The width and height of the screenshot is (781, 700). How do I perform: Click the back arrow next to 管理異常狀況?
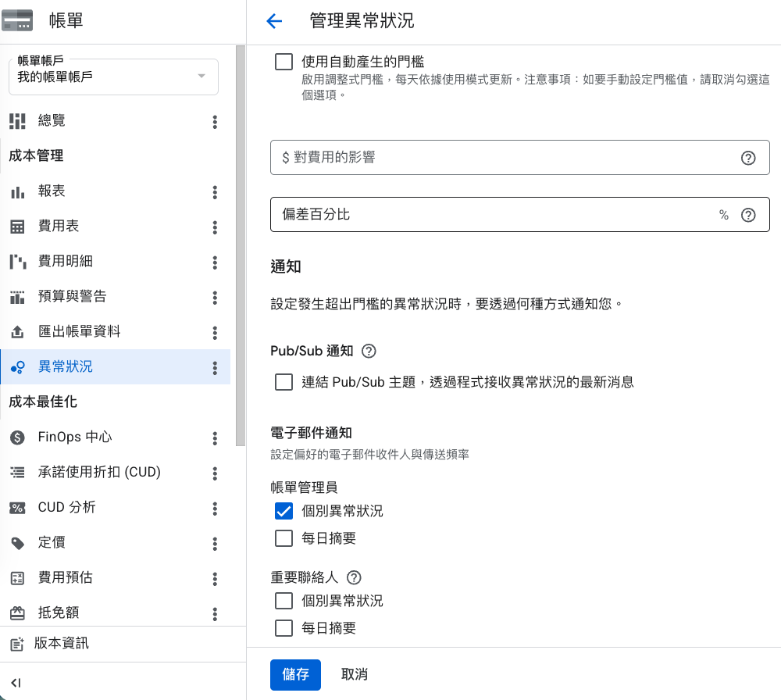point(274,21)
